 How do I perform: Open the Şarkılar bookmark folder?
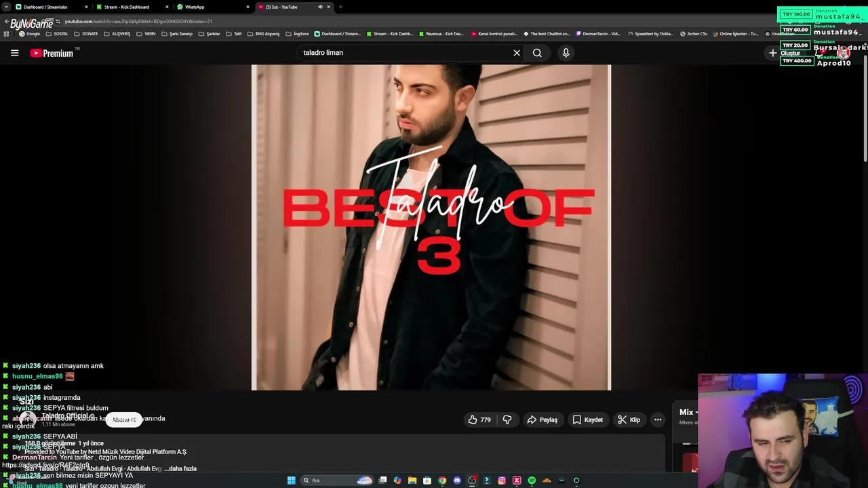click(209, 34)
